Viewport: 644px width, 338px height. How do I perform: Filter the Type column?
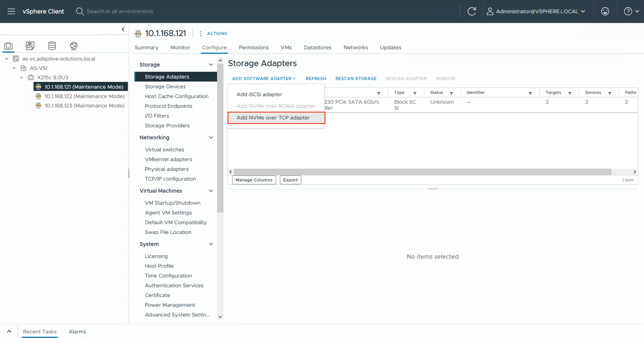(x=415, y=93)
